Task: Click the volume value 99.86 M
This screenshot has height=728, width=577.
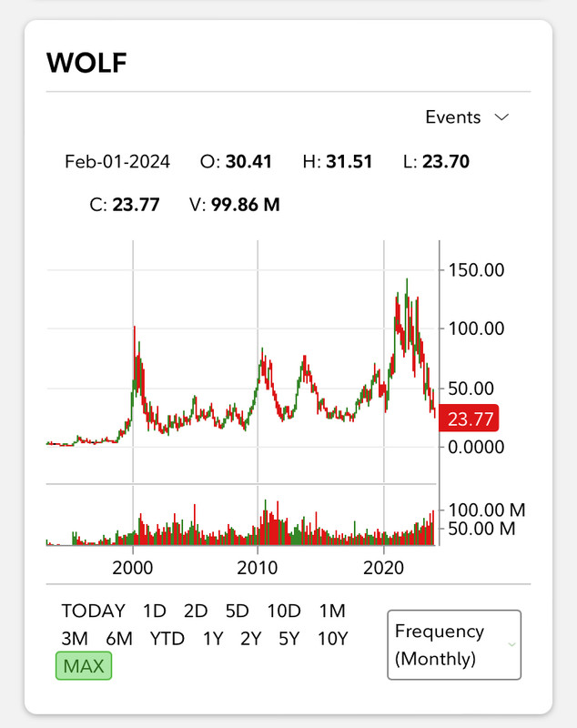Action: point(246,205)
